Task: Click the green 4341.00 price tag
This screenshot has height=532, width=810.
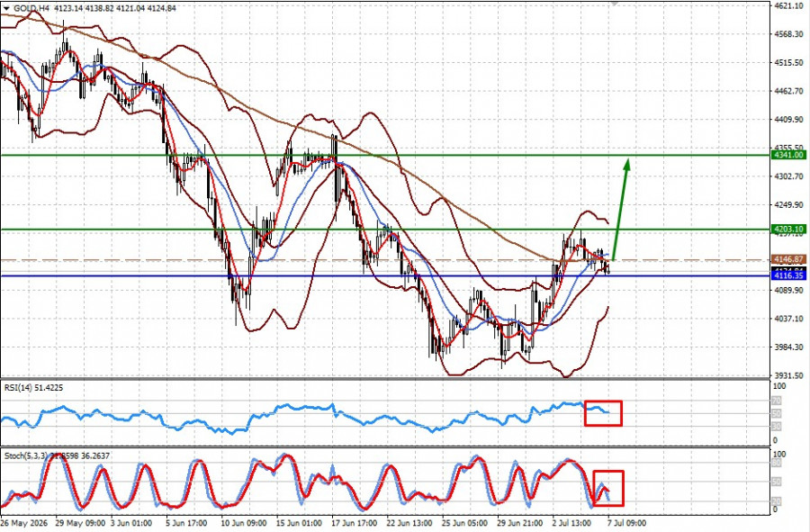Action: coord(788,155)
